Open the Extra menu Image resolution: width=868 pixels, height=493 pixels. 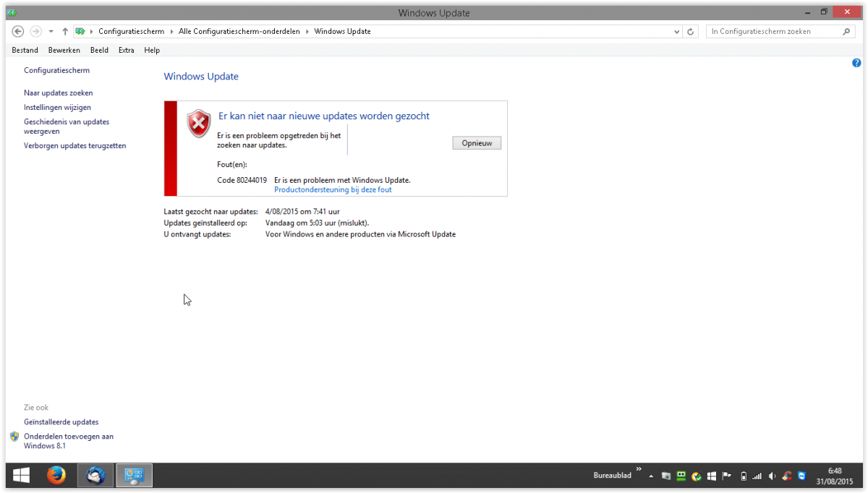point(127,50)
